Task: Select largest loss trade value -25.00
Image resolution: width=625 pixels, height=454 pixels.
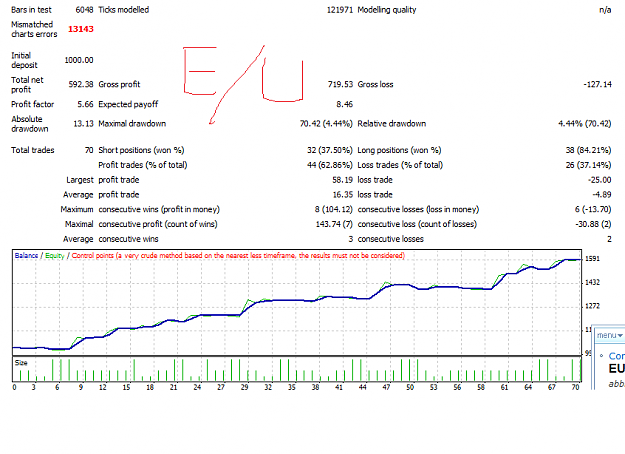Action: (599, 180)
